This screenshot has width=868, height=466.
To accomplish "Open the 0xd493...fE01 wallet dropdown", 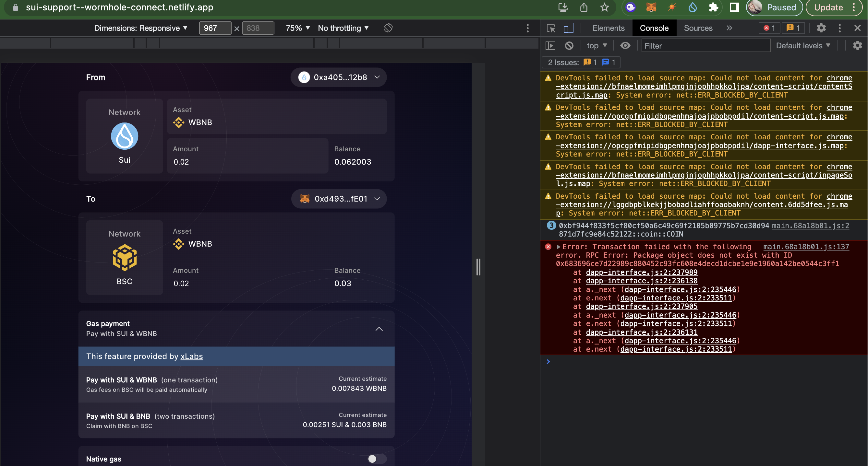I will click(339, 199).
